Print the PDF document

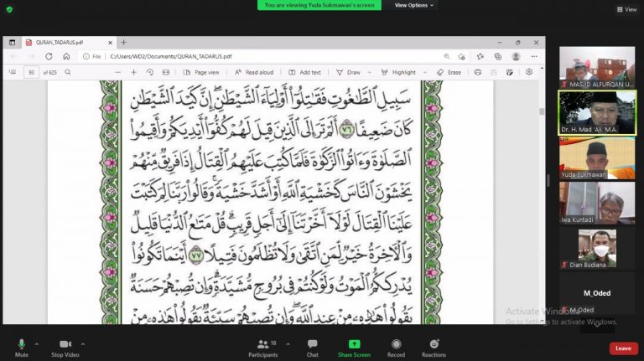pyautogui.click(x=478, y=72)
